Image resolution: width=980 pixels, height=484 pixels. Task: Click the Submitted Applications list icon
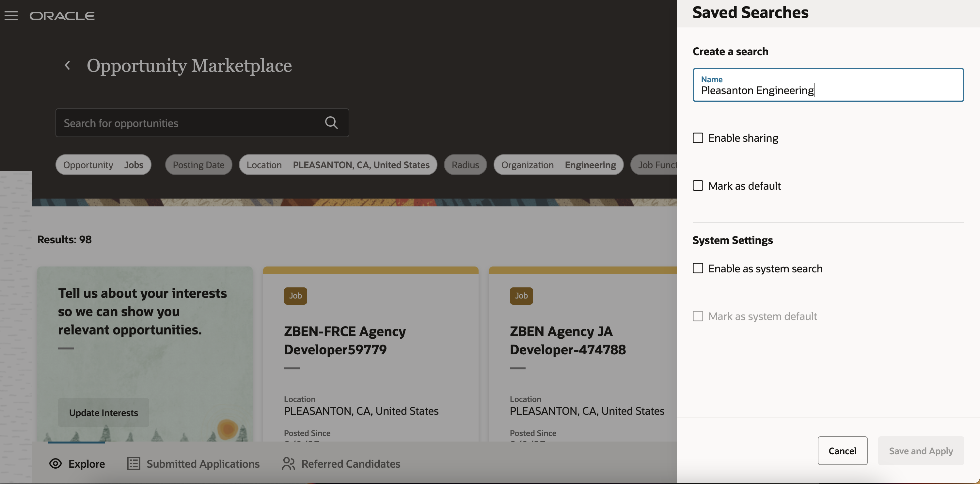(x=134, y=463)
